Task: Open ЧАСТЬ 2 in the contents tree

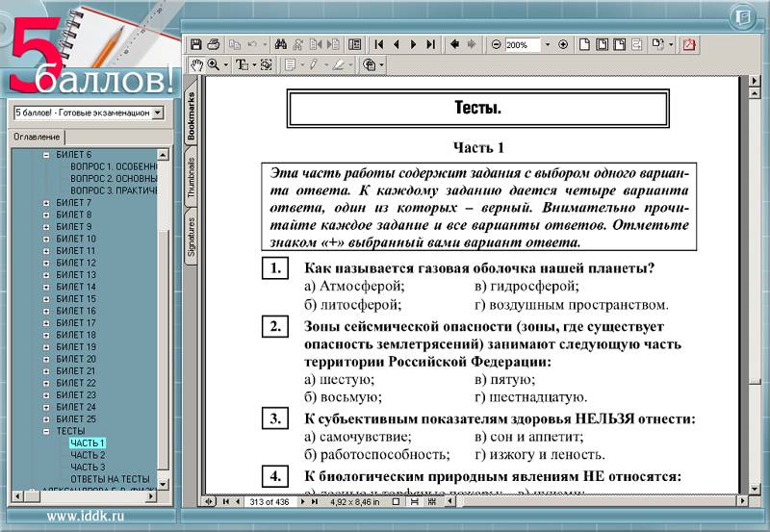Action: coord(88,455)
